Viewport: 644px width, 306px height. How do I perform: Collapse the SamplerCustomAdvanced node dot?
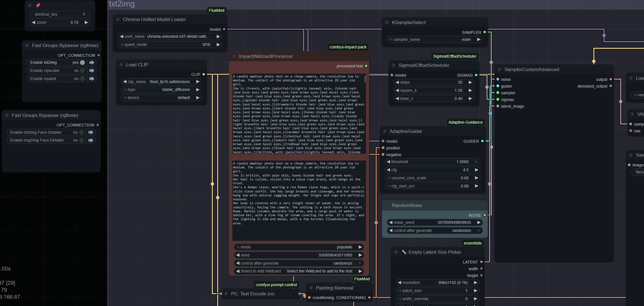point(500,69)
